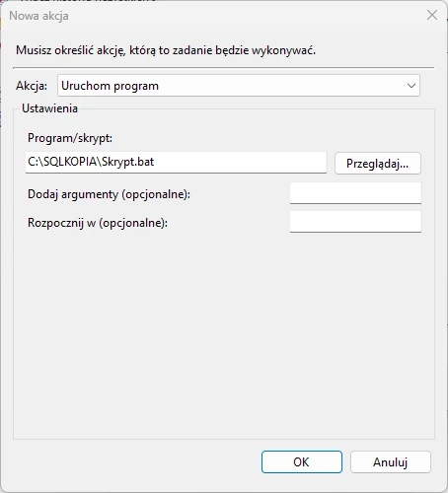
Task: Place cursor after Skrypt.bat in path field
Action: pyautogui.click(x=155, y=162)
